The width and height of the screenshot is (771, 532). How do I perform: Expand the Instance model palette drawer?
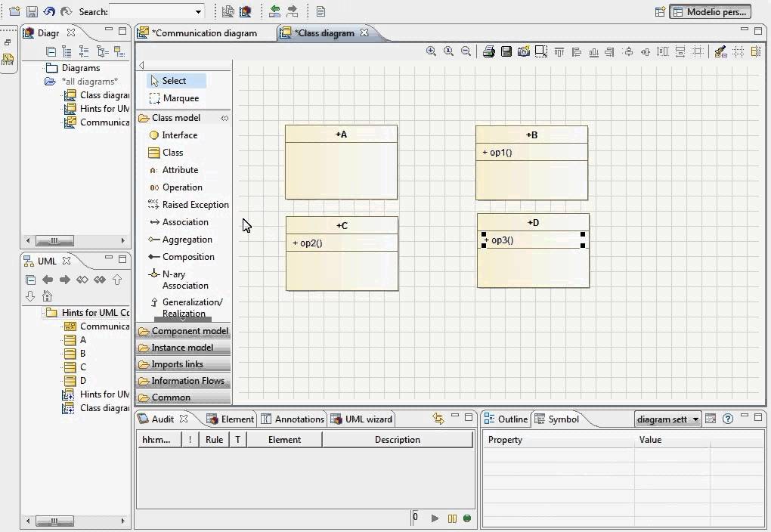183,348
